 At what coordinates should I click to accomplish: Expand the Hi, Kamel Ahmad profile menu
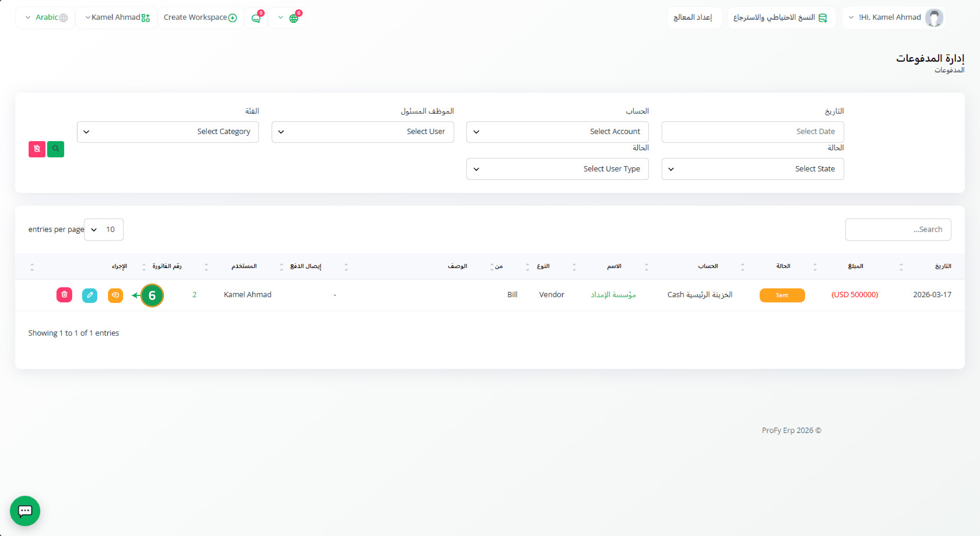[x=893, y=18]
